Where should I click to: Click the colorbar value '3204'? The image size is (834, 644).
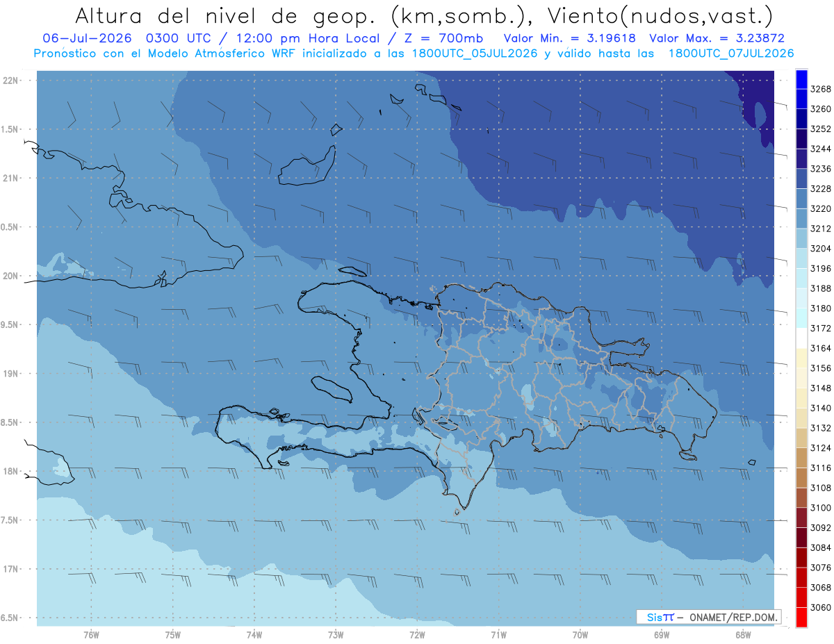click(x=821, y=248)
